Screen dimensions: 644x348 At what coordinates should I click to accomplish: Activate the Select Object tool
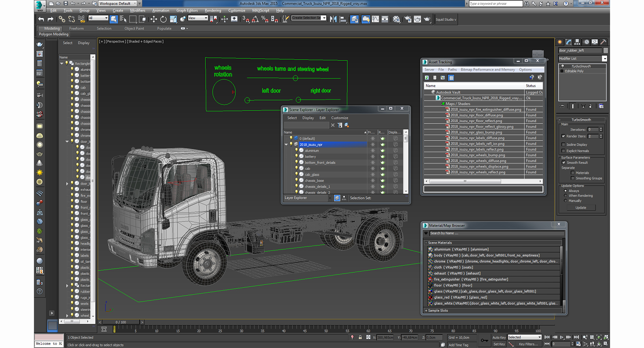click(114, 19)
